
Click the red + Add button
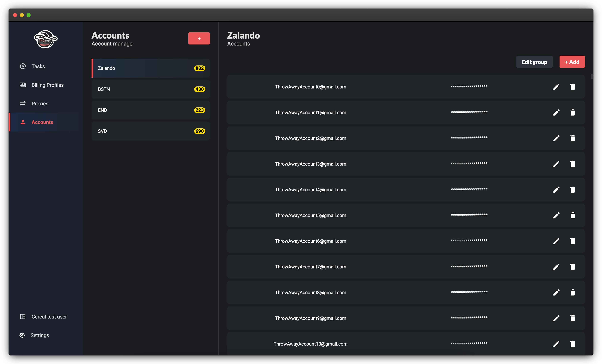pyautogui.click(x=572, y=62)
